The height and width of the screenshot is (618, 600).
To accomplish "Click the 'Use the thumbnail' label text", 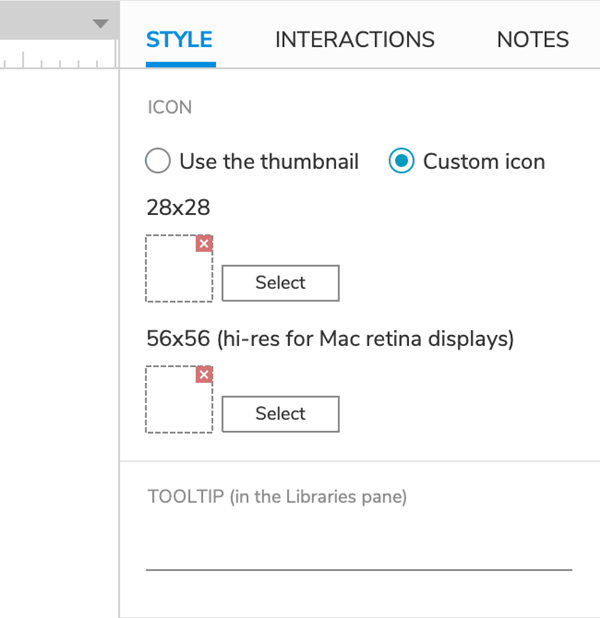I will click(x=268, y=161).
